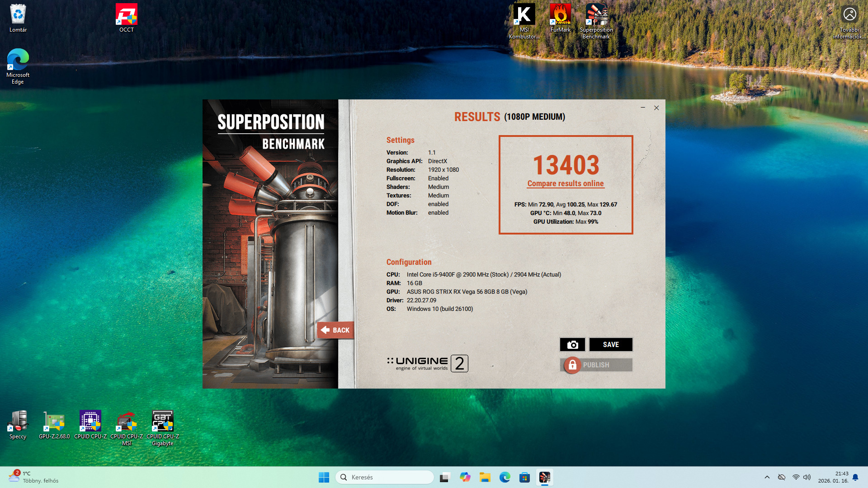Click the camera screenshot button

[x=572, y=345]
